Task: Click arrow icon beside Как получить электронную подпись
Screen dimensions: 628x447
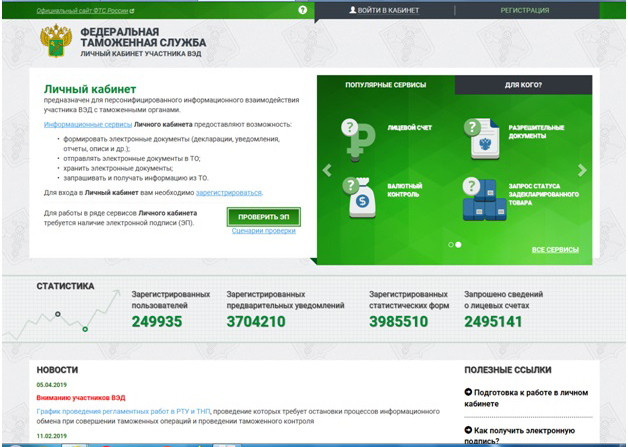Action: (x=468, y=430)
